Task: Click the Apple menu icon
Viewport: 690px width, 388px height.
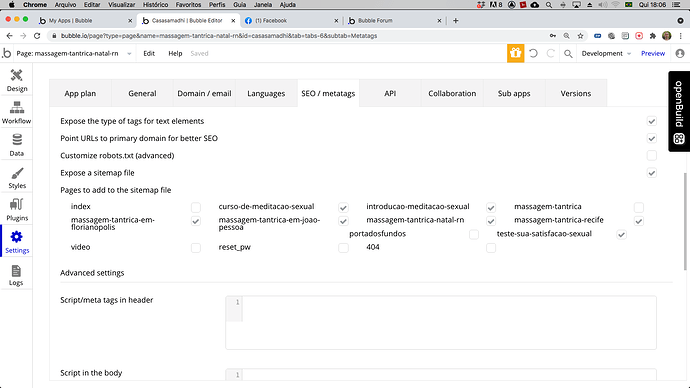Action: (x=11, y=5)
